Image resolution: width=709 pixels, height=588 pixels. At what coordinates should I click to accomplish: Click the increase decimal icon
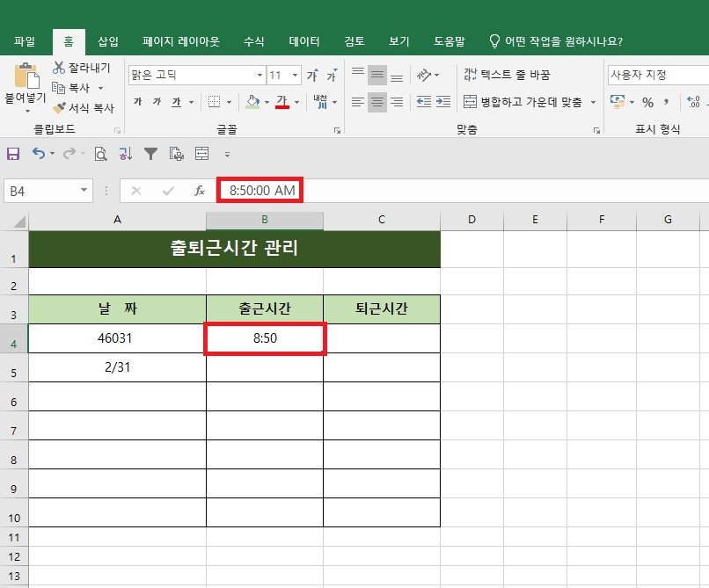(692, 102)
